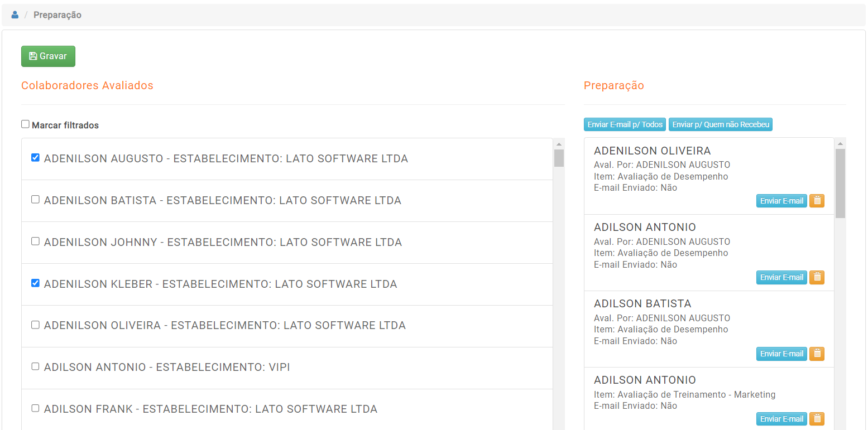The height and width of the screenshot is (430, 868).
Task: Send e-mail for ADILSON BATISTA entry
Action: point(781,354)
